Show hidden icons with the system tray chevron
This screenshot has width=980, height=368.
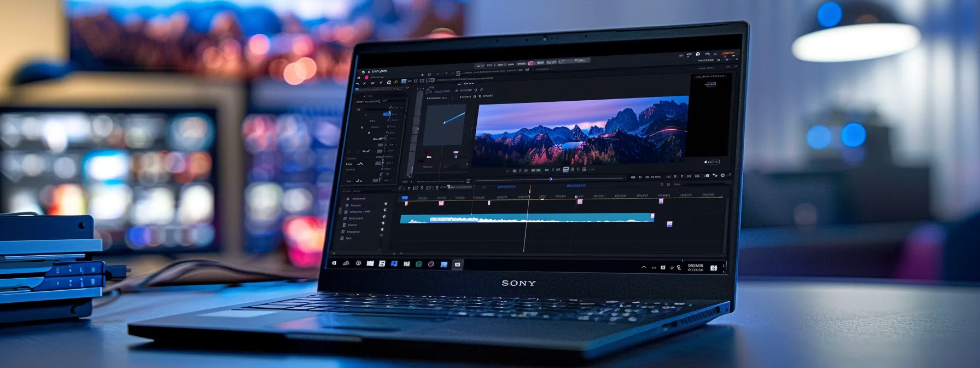(643, 267)
